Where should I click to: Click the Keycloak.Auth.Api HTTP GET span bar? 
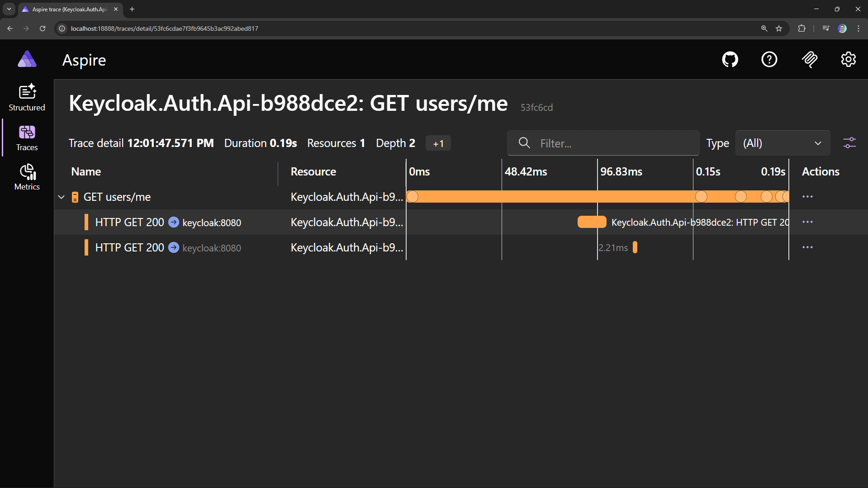[x=592, y=222]
